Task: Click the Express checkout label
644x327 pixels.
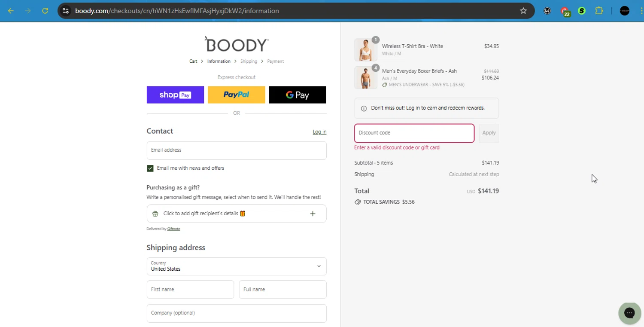Action: pyautogui.click(x=237, y=77)
